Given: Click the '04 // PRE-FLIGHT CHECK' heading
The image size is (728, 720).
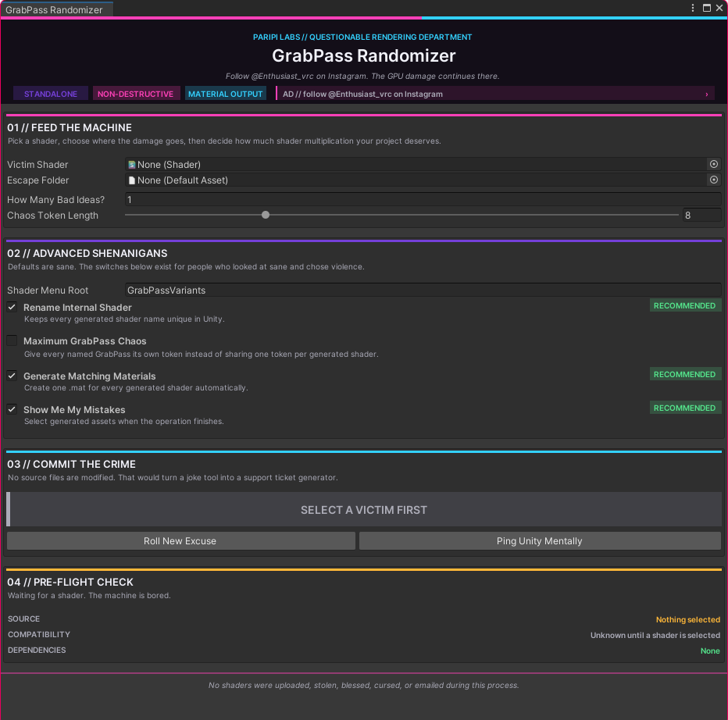Looking at the screenshot, I should tap(70, 582).
